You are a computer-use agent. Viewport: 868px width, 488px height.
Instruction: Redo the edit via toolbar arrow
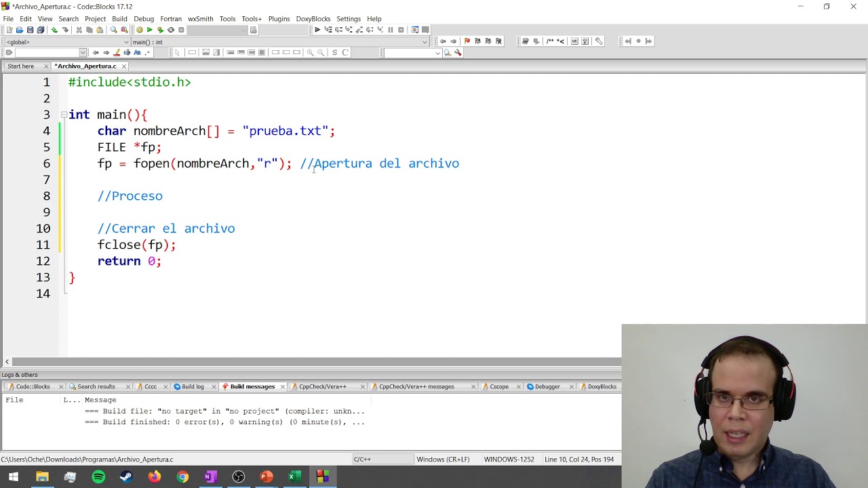[65, 30]
